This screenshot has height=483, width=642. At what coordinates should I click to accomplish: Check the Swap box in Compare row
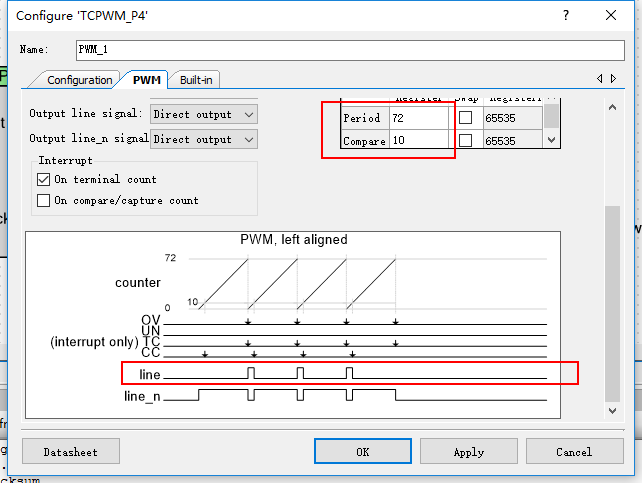tap(465, 141)
